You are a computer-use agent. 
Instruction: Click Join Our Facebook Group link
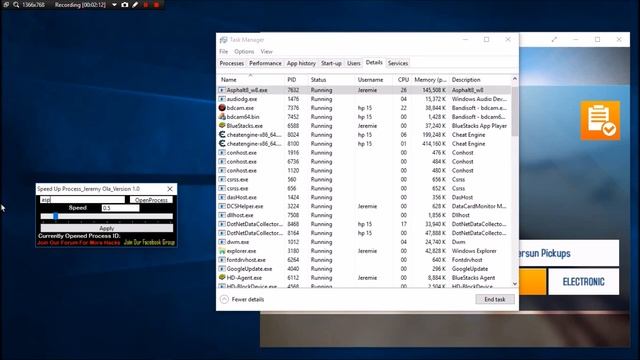point(149,242)
